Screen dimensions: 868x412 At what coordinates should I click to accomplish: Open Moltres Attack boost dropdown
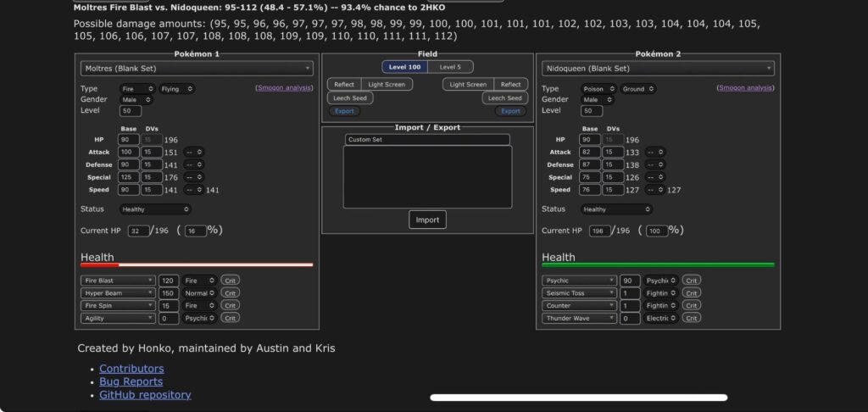(194, 152)
